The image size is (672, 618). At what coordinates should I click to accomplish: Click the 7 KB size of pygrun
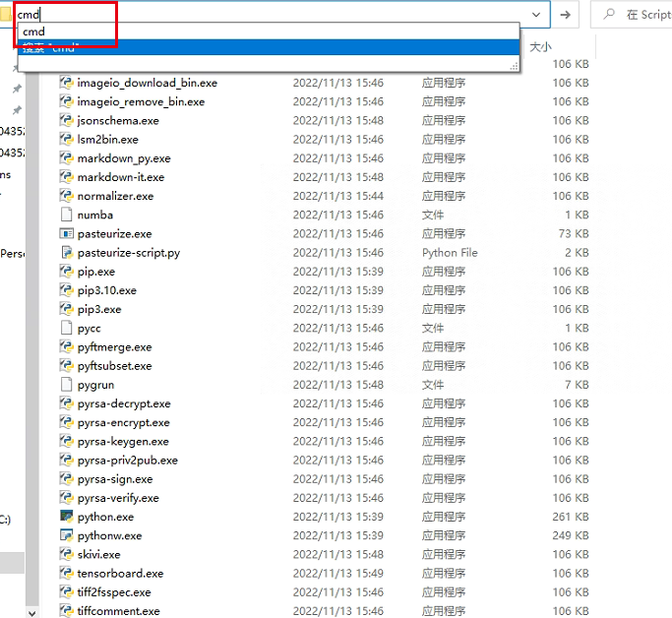pos(577,385)
